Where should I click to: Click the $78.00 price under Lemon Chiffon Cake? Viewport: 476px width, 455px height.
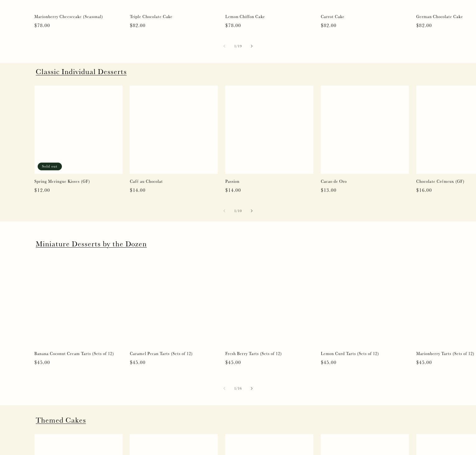pyautogui.click(x=233, y=26)
